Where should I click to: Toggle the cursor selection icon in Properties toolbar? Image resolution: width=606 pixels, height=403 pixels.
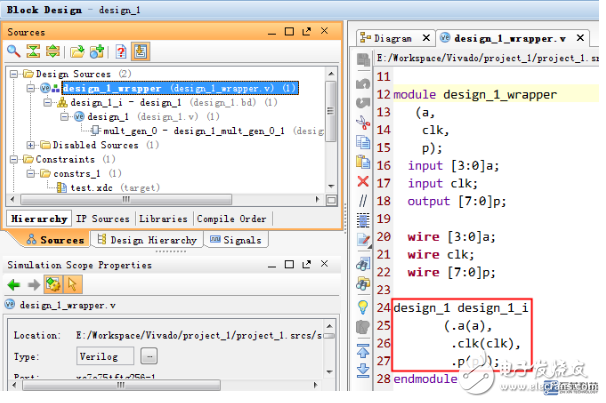click(73, 285)
